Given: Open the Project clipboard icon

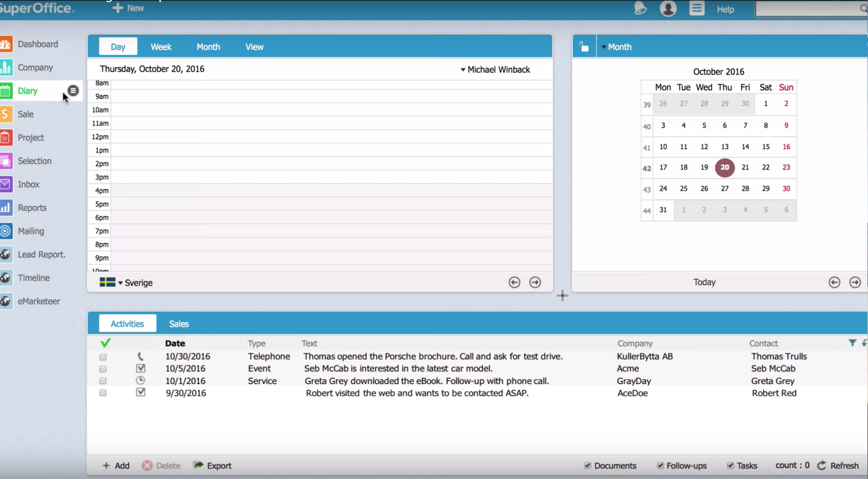Looking at the screenshot, I should [6, 137].
